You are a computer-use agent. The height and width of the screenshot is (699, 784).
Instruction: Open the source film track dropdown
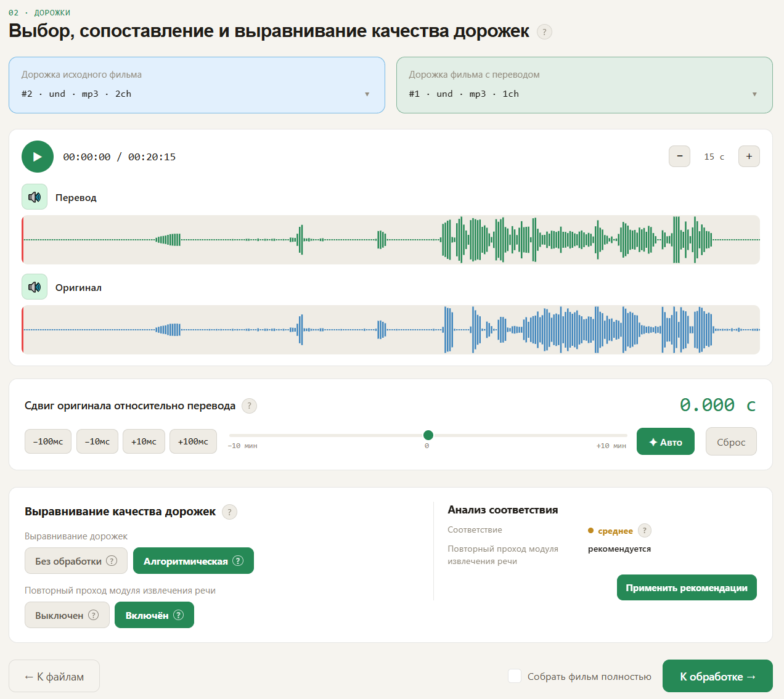tap(197, 85)
